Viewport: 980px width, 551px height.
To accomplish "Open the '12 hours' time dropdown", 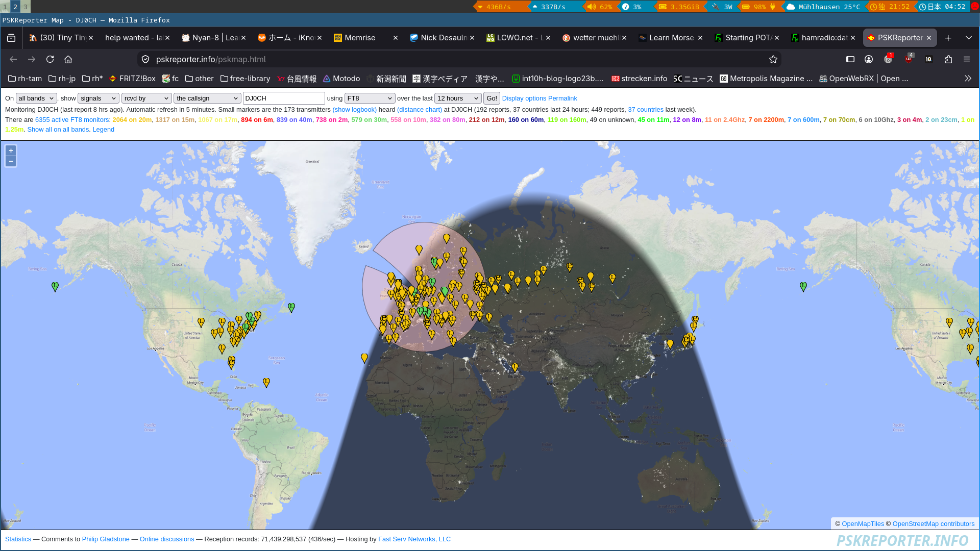I will (x=458, y=98).
